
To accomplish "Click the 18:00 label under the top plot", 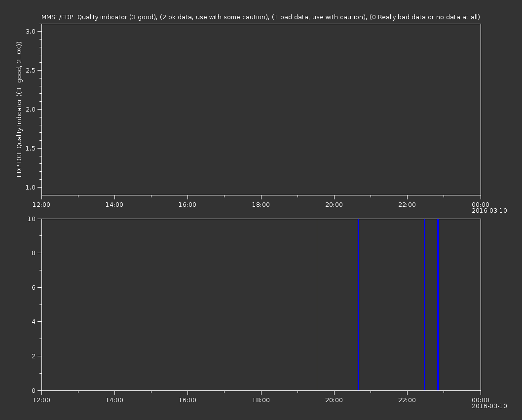I will click(261, 204).
